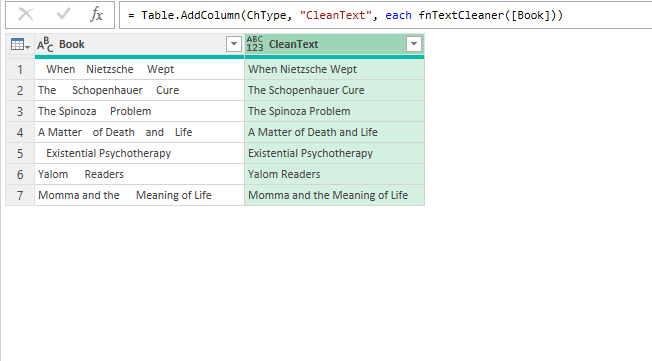652x361 pixels.
Task: Select Book cell 'The Spinoza Problem' with extra spaces
Action: 139,111
